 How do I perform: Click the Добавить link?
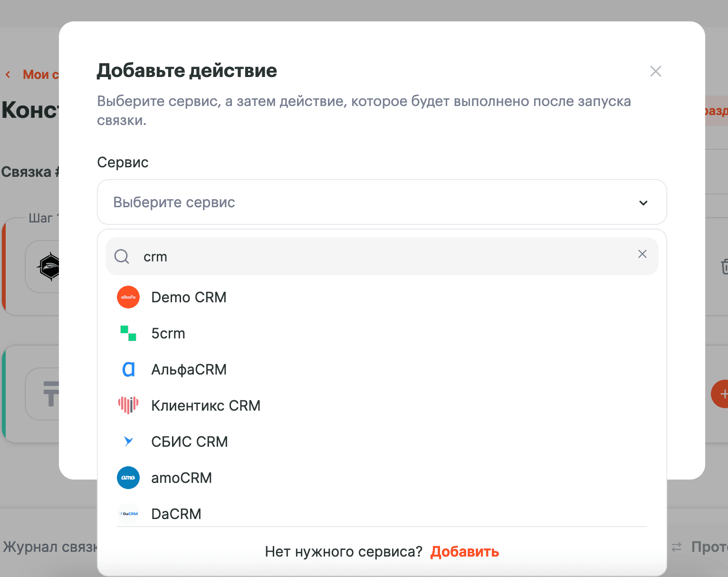coord(464,552)
